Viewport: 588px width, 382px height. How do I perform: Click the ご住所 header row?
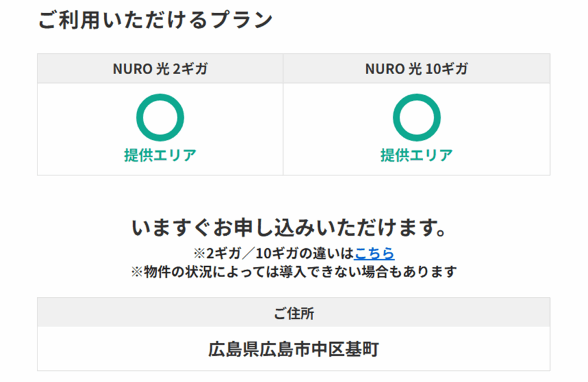293,313
